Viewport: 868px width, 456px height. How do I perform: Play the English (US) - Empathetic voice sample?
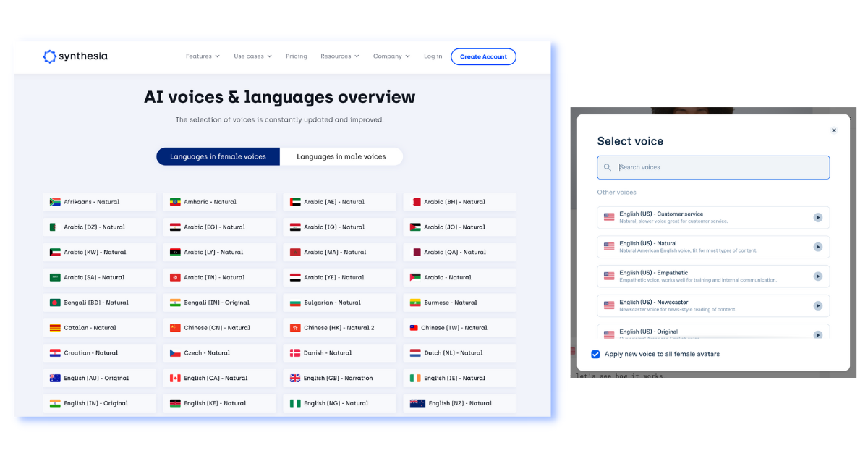tap(818, 276)
